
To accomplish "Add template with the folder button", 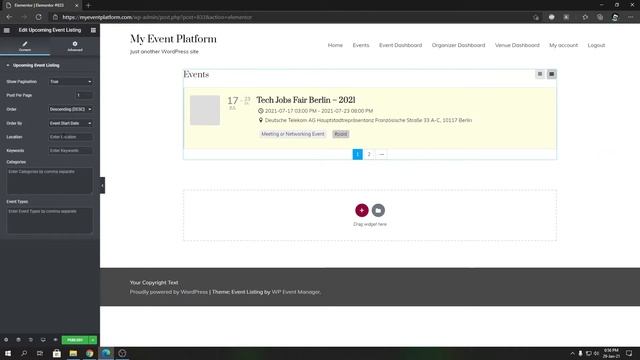I will point(378,210).
